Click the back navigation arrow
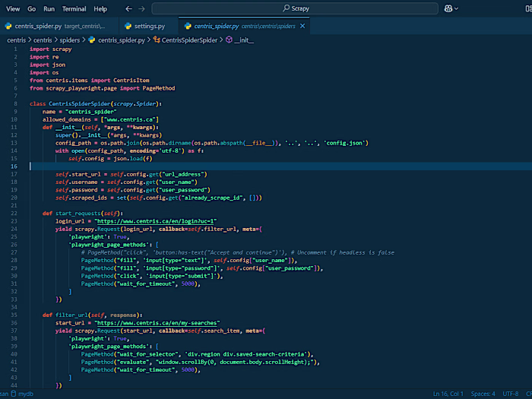The image size is (532, 399). pyautogui.click(x=127, y=8)
